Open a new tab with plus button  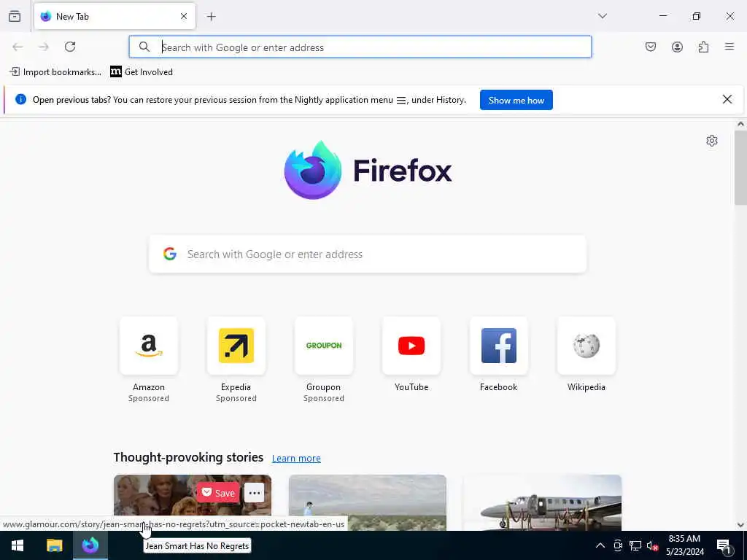pyautogui.click(x=211, y=17)
